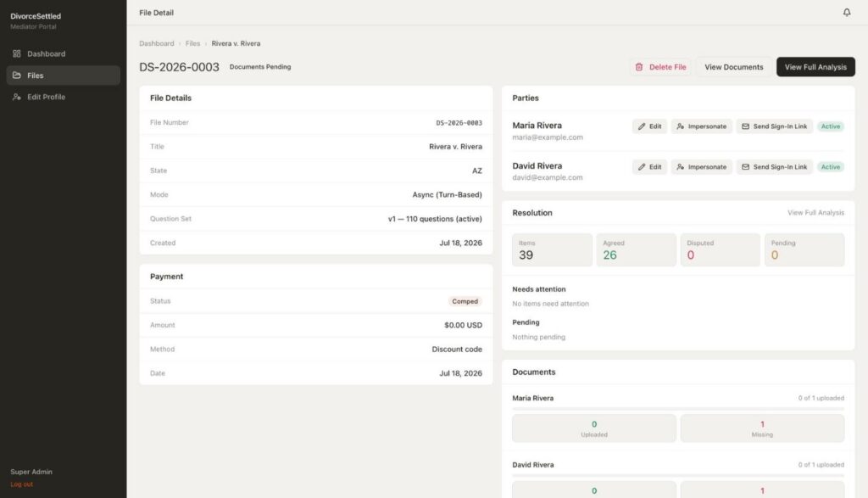The width and height of the screenshot is (868, 498).
Task: Click the Documents Pending status badge
Action: 260,67
